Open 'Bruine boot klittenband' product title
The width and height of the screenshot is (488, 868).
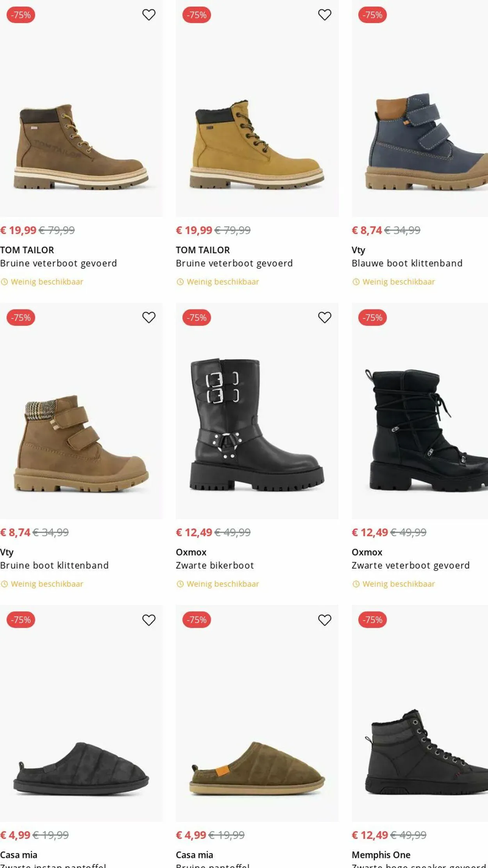pos(54,566)
